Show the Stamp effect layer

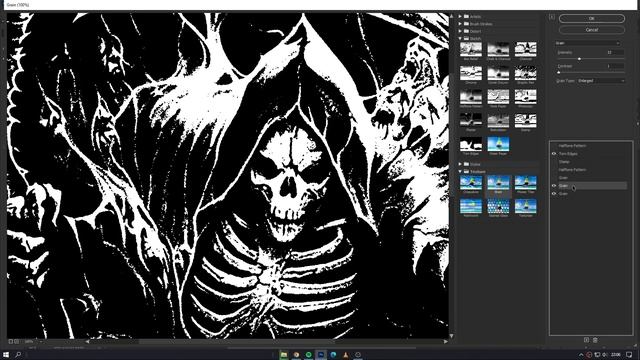click(x=554, y=162)
